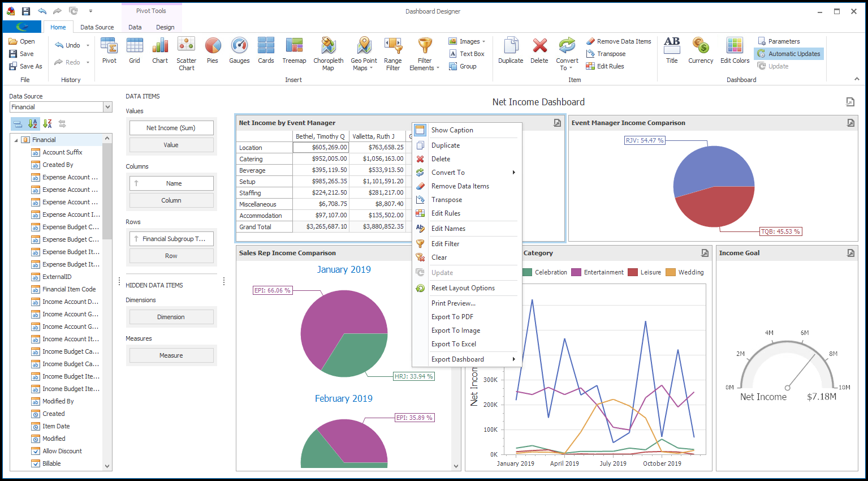Open the Convert To ribbon dropdown

567,54
